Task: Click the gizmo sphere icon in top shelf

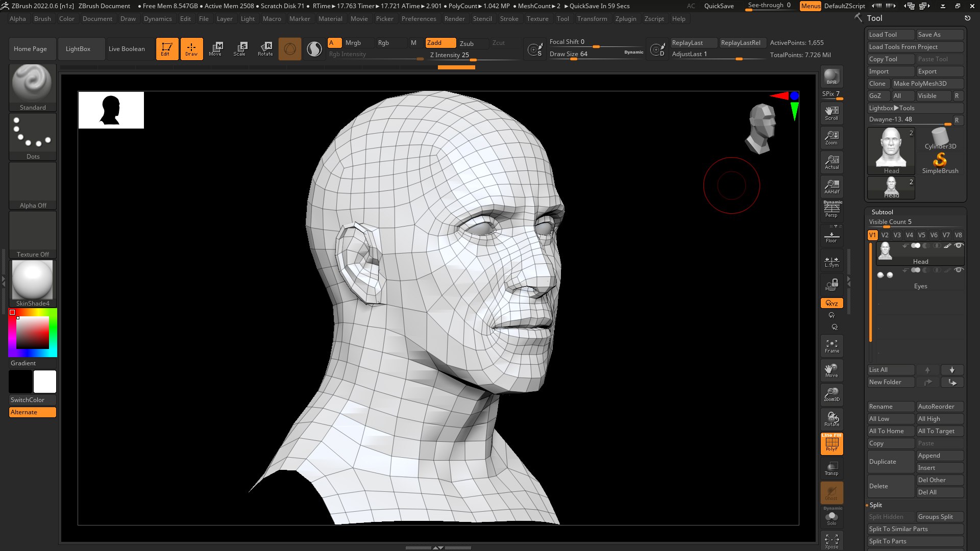Action: pos(289,49)
